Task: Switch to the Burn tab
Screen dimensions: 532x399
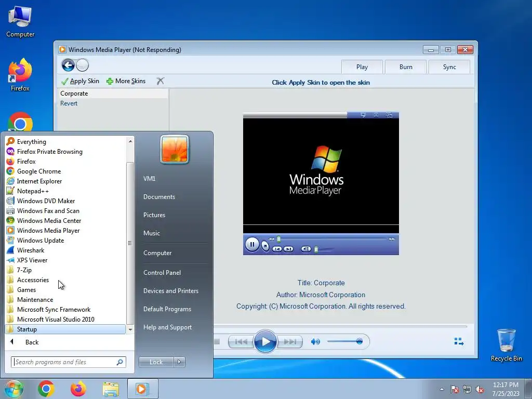Action: coord(406,67)
